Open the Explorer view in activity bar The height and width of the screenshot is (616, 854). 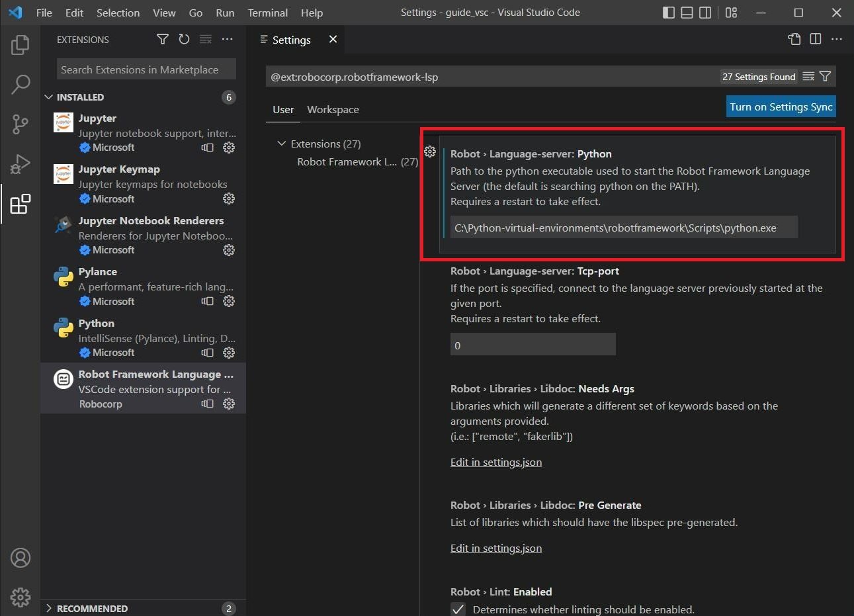[x=21, y=45]
